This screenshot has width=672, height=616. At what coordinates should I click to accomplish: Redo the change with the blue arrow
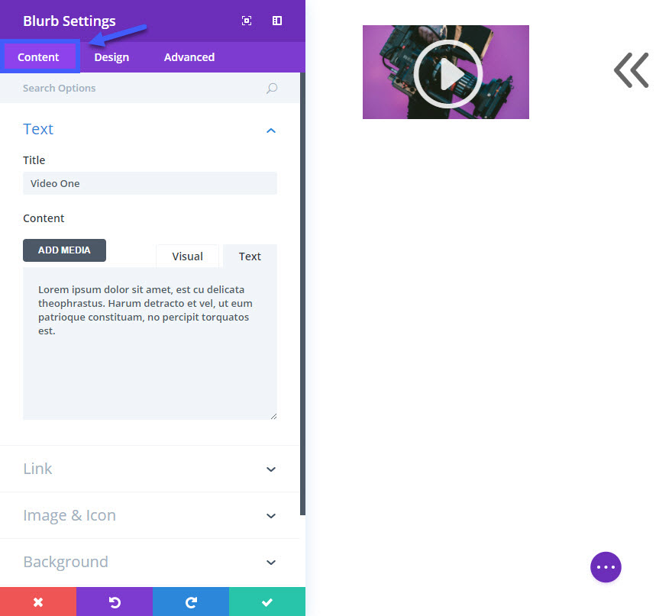pos(191,601)
